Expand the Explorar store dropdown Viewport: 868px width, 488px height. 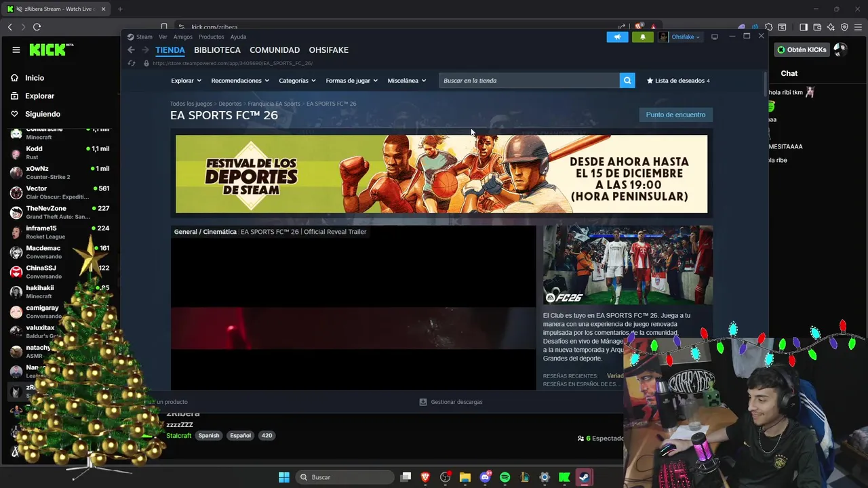186,81
